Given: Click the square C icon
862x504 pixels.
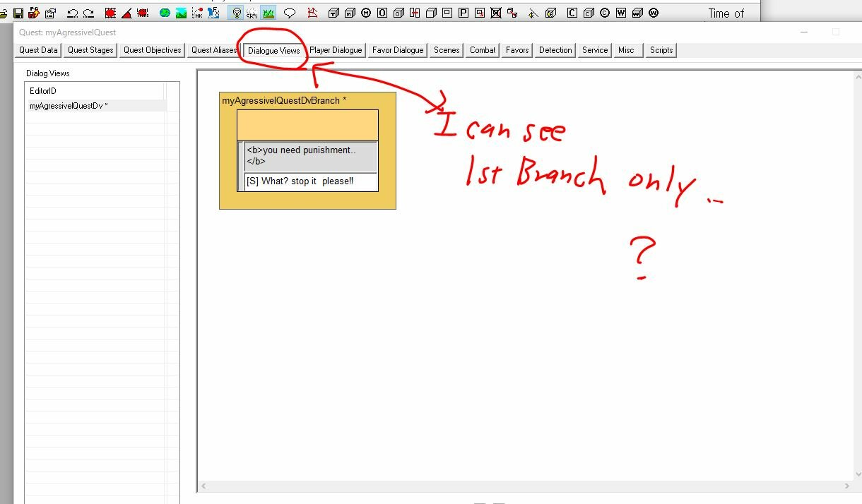Looking at the screenshot, I should click(x=572, y=13).
